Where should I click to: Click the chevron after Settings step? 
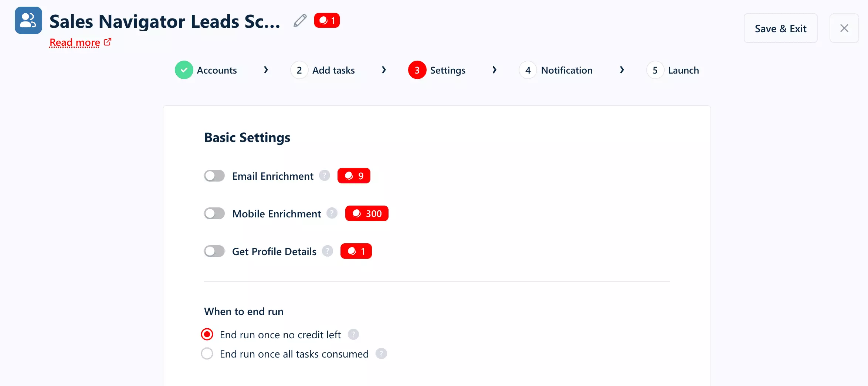494,70
